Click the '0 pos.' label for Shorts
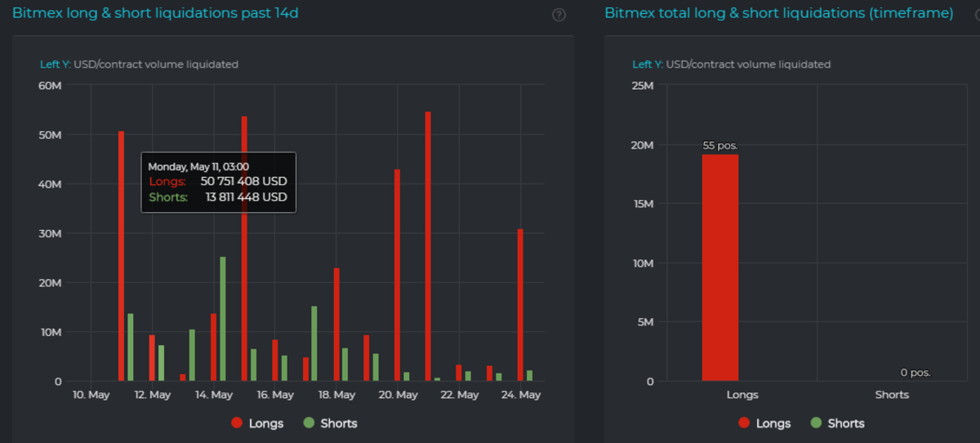Screen dimensions: 980x443 click(915, 373)
